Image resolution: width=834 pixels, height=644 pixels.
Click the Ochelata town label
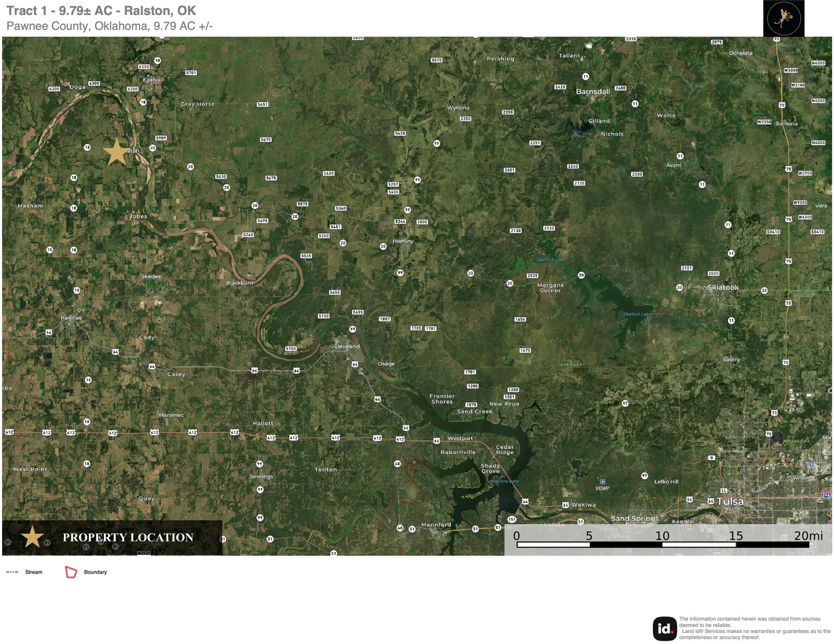(741, 53)
